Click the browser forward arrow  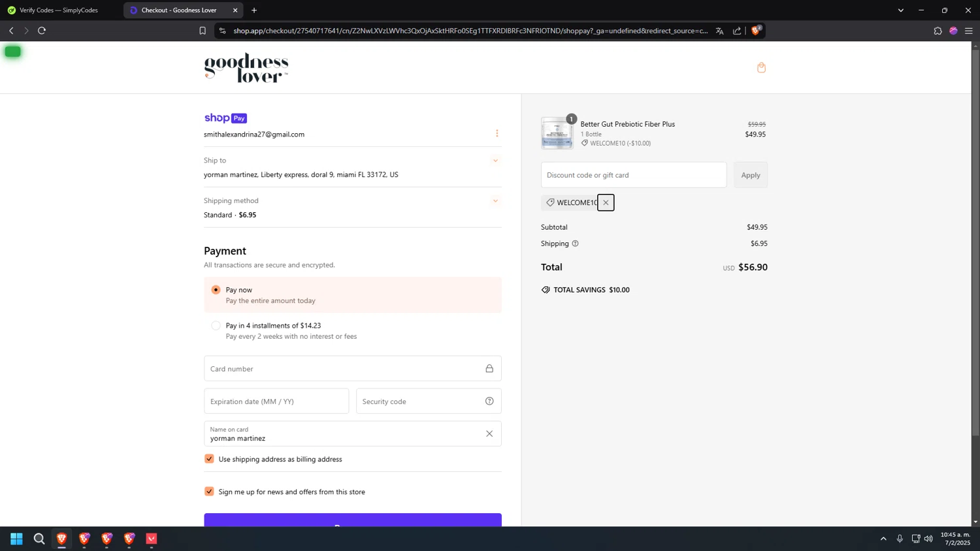[26, 31]
